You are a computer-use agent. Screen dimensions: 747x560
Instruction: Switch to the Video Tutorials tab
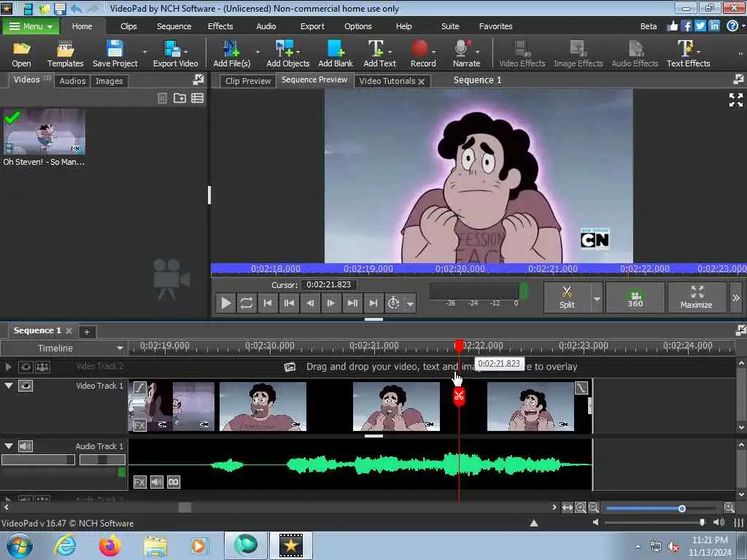coord(387,81)
